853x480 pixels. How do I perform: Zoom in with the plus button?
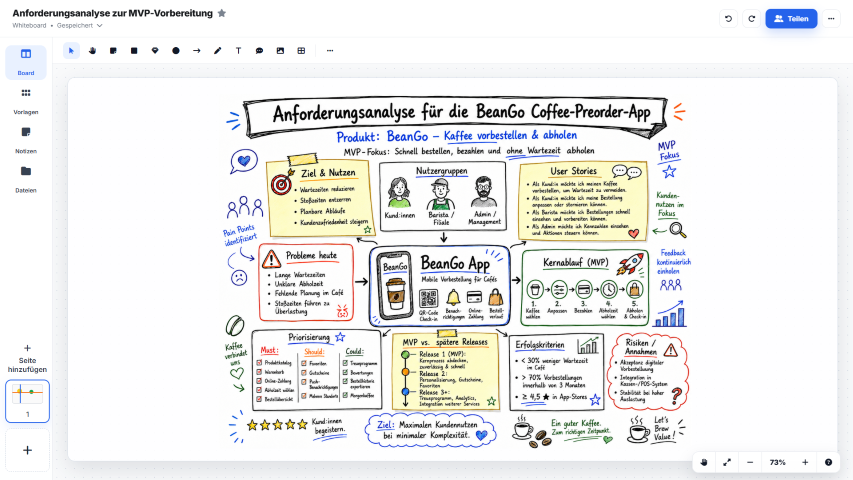tap(805, 463)
